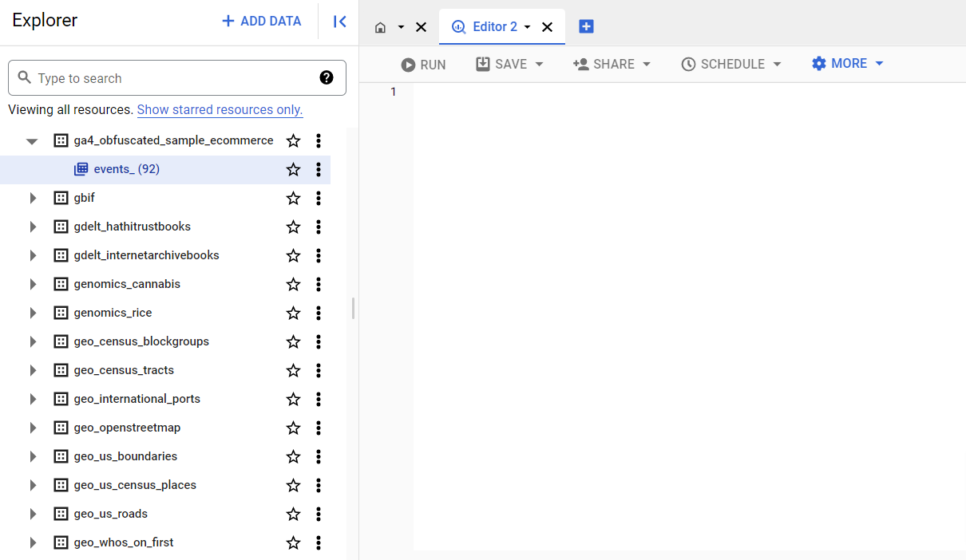Close the home tab

coord(421,27)
